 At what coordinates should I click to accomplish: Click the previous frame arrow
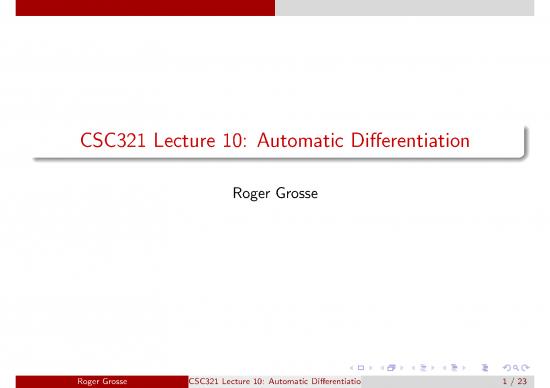click(382, 368)
